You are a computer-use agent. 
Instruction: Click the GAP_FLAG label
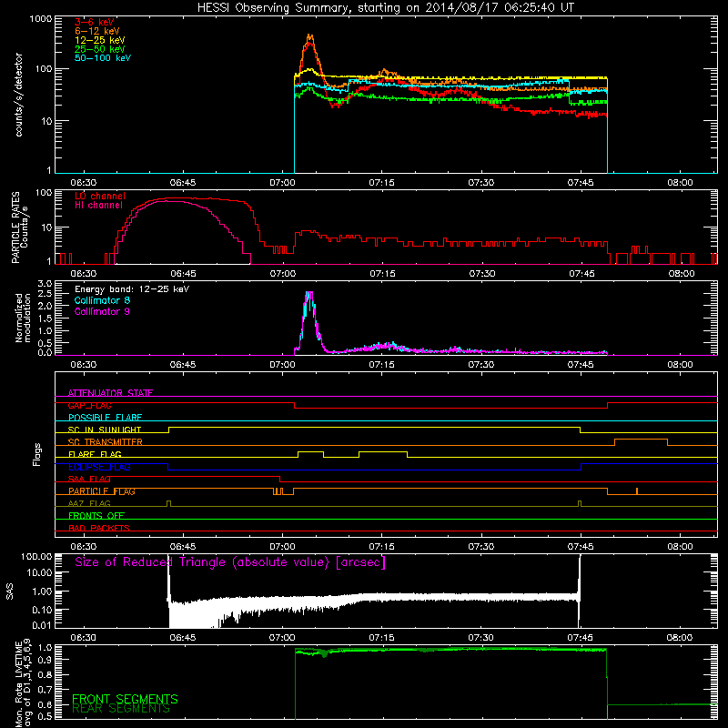(89, 405)
